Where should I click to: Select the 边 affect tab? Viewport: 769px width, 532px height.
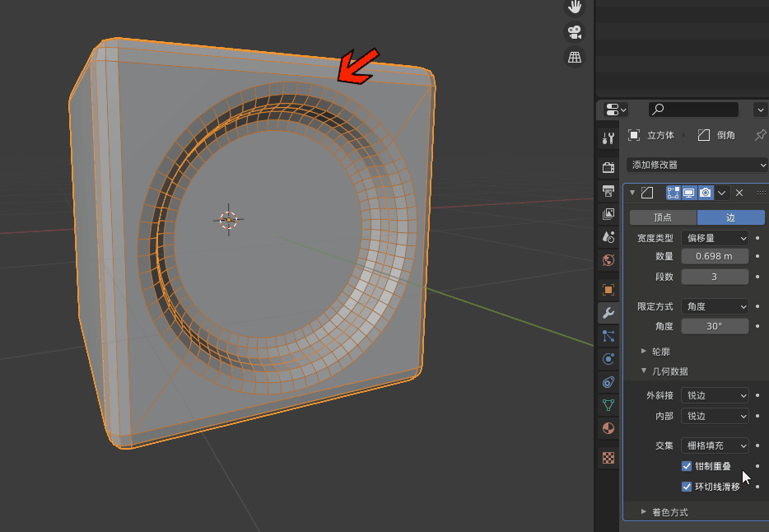click(731, 217)
